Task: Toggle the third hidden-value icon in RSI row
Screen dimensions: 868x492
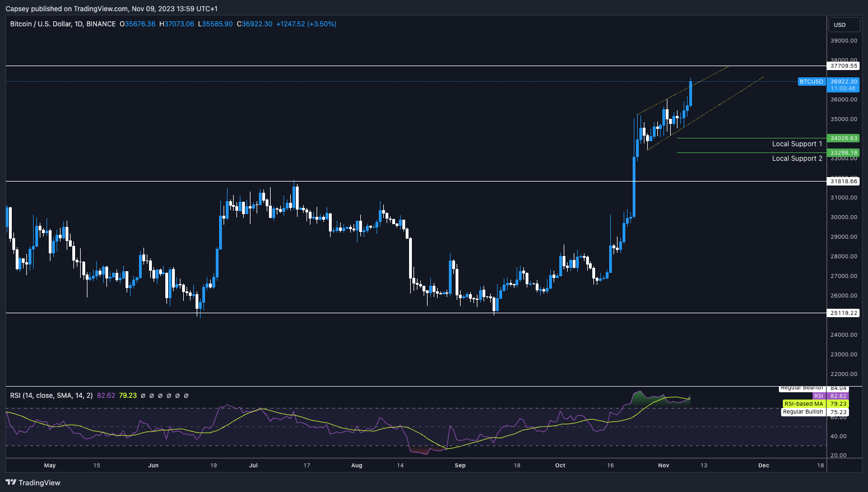Action: click(161, 395)
